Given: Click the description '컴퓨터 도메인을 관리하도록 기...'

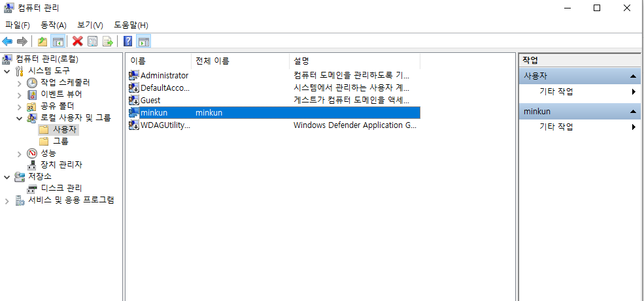Looking at the screenshot, I should point(351,76).
